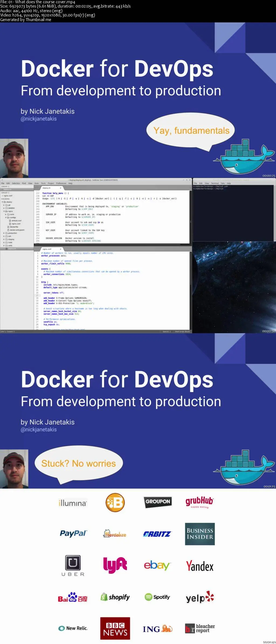Image resolution: width=276 pixels, height=644 pixels.
Task: Click the Nerdalize logo
Action: (x=115, y=534)
